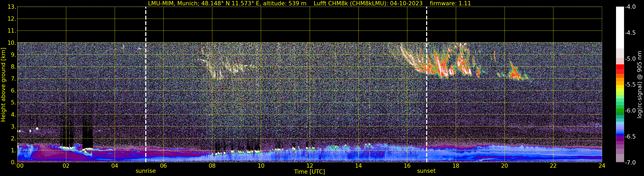Click the height axis label '4.'
The image size is (644, 176).
coord(13,115)
